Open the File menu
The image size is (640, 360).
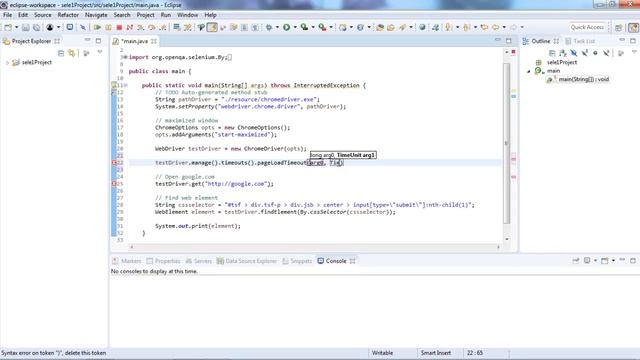point(7,15)
